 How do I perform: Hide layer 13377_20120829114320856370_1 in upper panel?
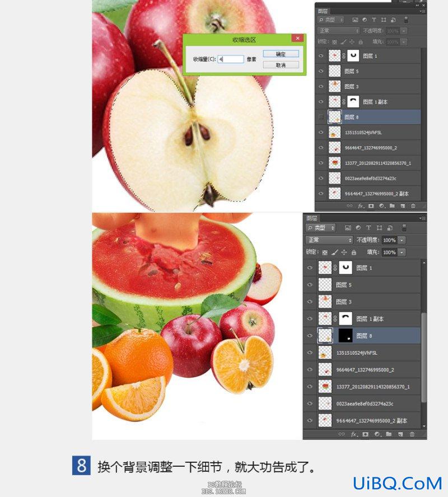click(x=321, y=163)
